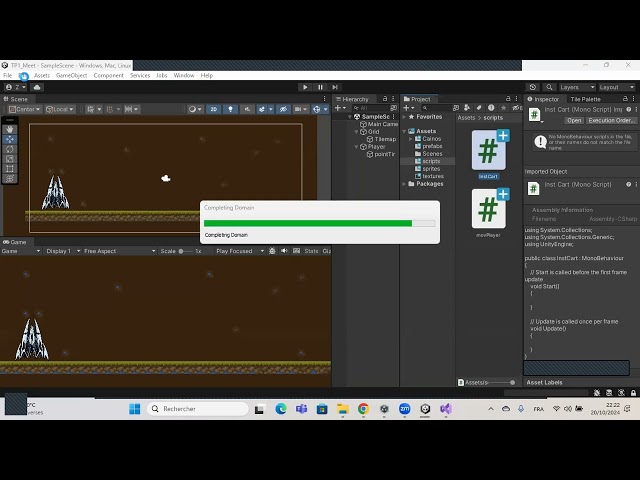Open Unity Cloud services icon
The image size is (640, 480).
pos(37,87)
